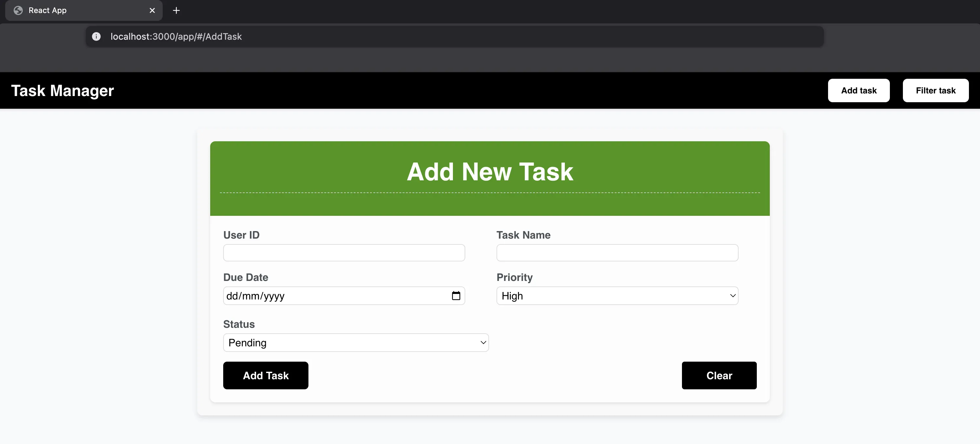Open a new browser tab with plus icon
The height and width of the screenshot is (444, 980).
pos(176,11)
